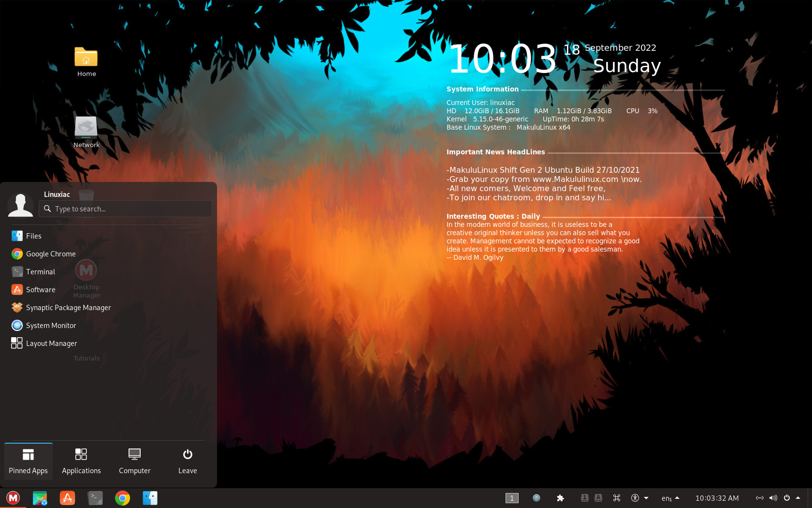Launch Synaptic Package Manager
Viewport: 812px width, 508px height.
[107, 308]
